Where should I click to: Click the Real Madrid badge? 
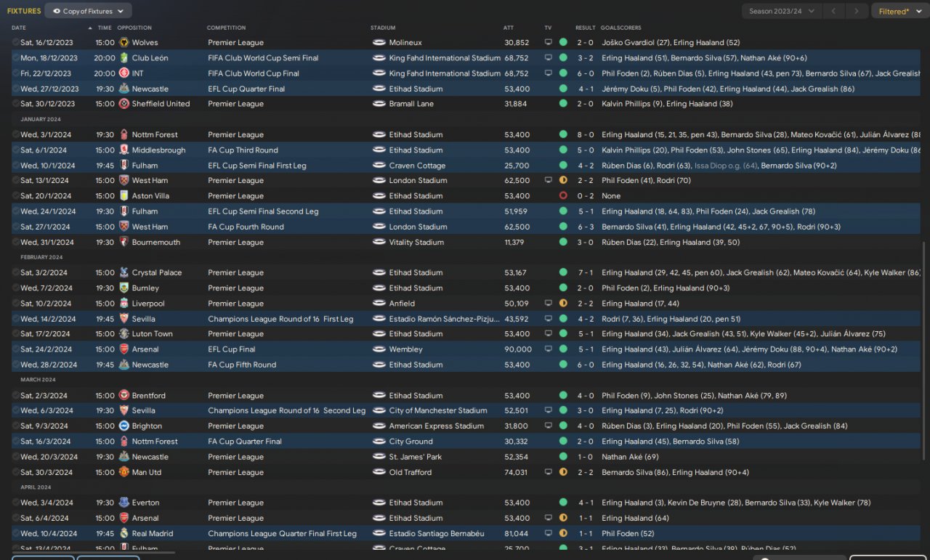click(x=124, y=534)
